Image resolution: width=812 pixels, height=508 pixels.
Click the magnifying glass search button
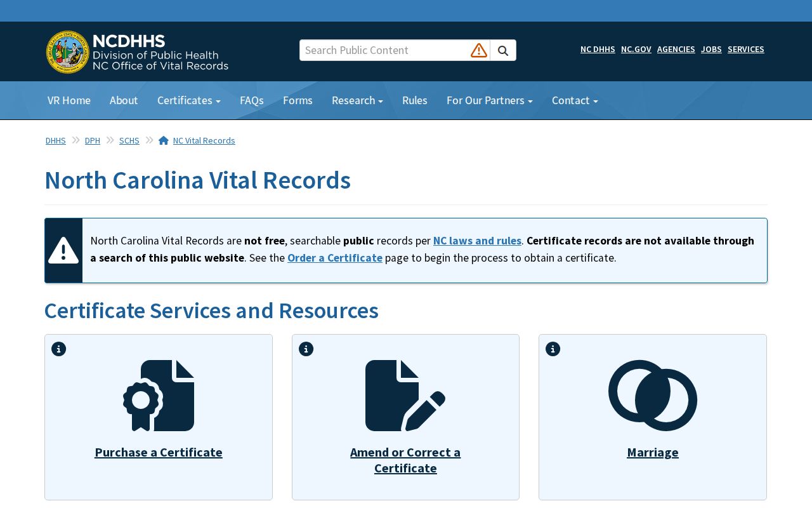503,51
